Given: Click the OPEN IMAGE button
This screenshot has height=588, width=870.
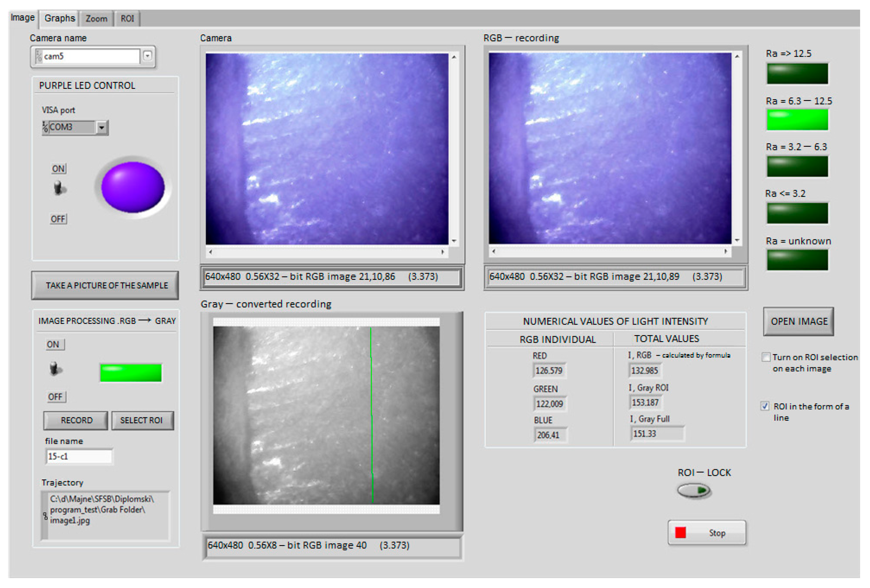Looking at the screenshot, I should [x=799, y=321].
